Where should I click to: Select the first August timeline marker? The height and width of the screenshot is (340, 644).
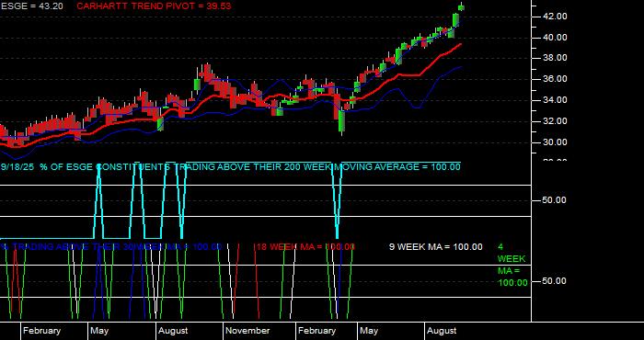tap(173, 331)
